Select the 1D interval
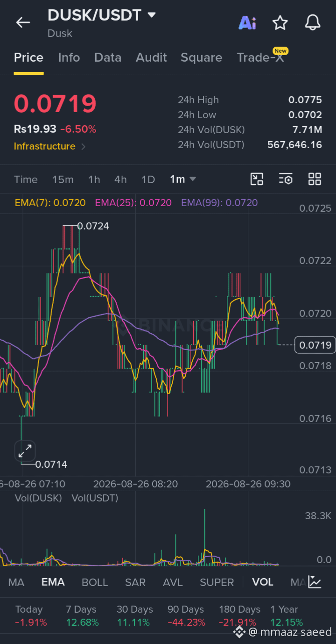The width and height of the screenshot is (336, 644). pyautogui.click(x=148, y=179)
